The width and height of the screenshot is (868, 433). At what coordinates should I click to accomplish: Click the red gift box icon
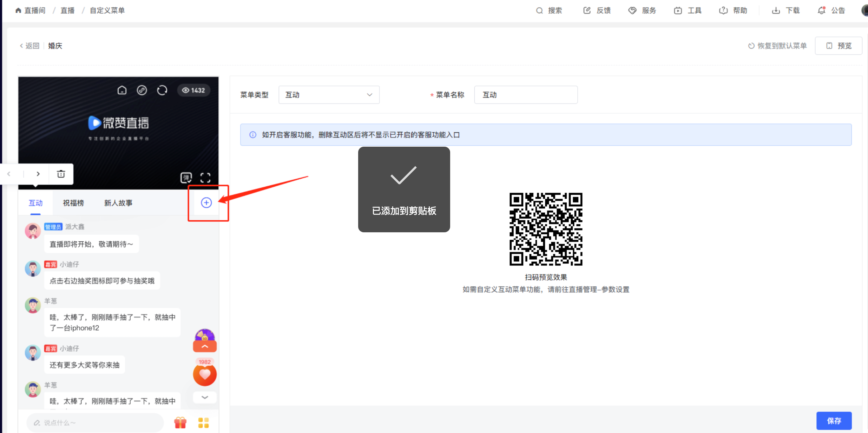pyautogui.click(x=180, y=422)
